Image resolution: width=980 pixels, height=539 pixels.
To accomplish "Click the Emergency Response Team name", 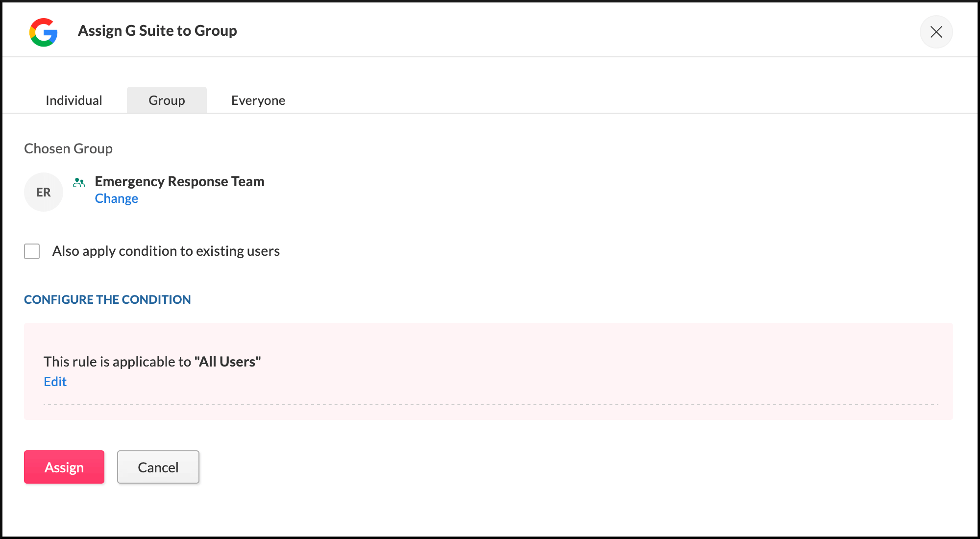I will 179,181.
